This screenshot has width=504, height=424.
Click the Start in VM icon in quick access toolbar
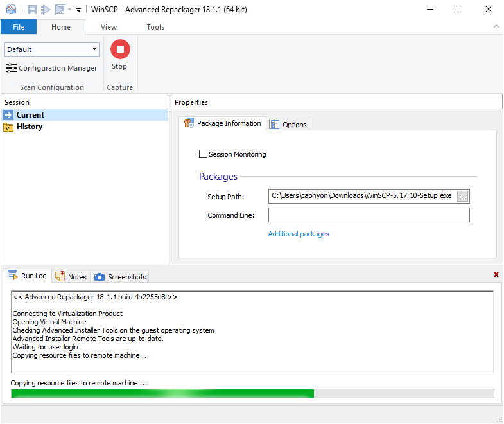click(x=60, y=10)
